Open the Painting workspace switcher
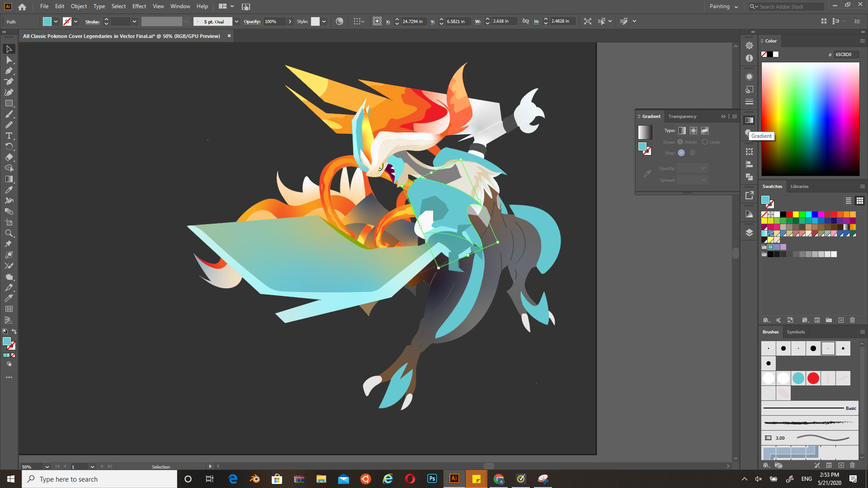This screenshot has height=488, width=868. coord(723,6)
